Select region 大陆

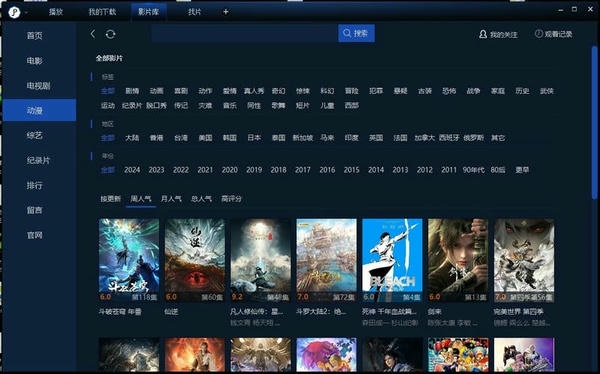click(x=132, y=138)
